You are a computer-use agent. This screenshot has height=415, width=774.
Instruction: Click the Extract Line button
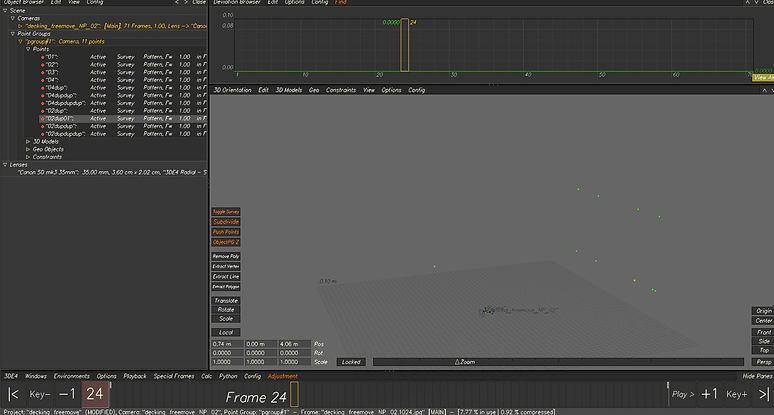coord(226,277)
